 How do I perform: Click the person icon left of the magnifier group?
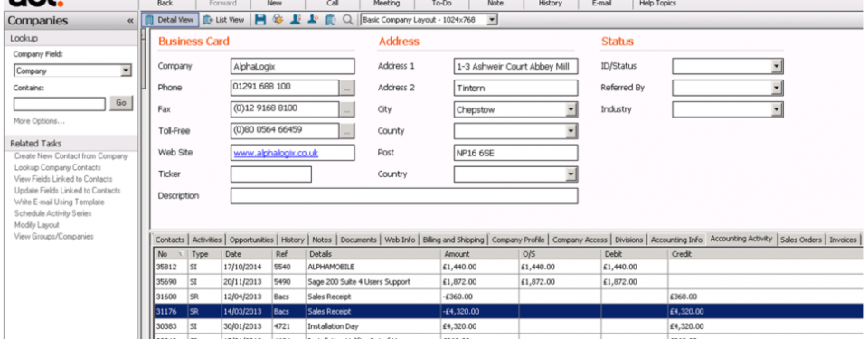pos(313,20)
